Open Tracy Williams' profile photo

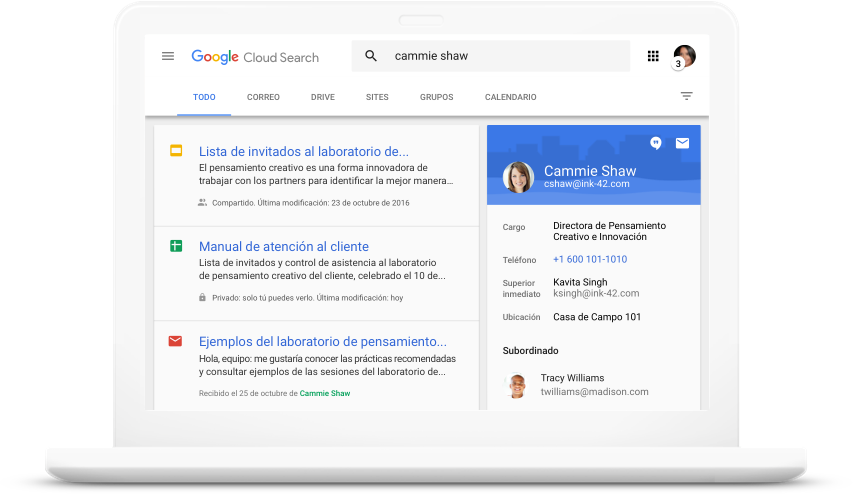point(517,385)
